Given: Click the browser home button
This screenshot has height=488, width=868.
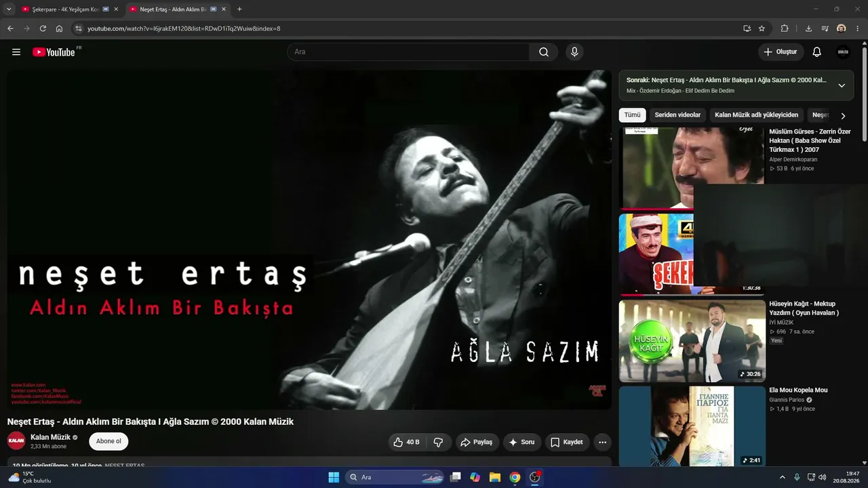Looking at the screenshot, I should [59, 28].
